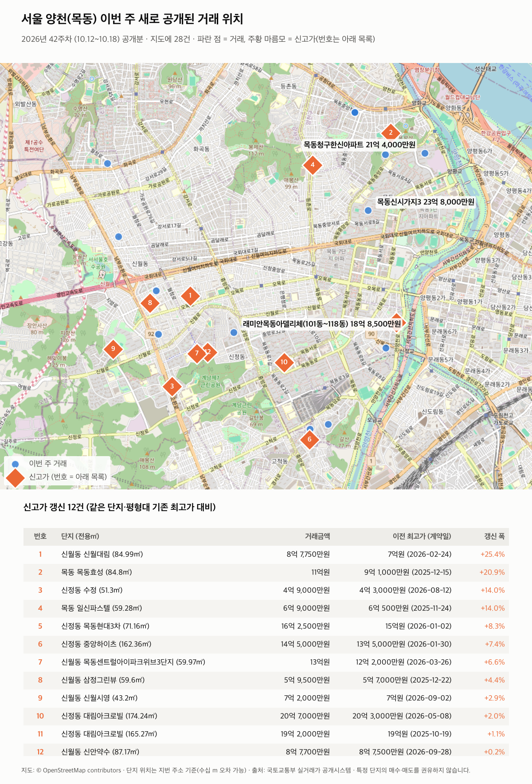Select the 갱신 폭 column header
532x784 pixels.
(x=494, y=536)
